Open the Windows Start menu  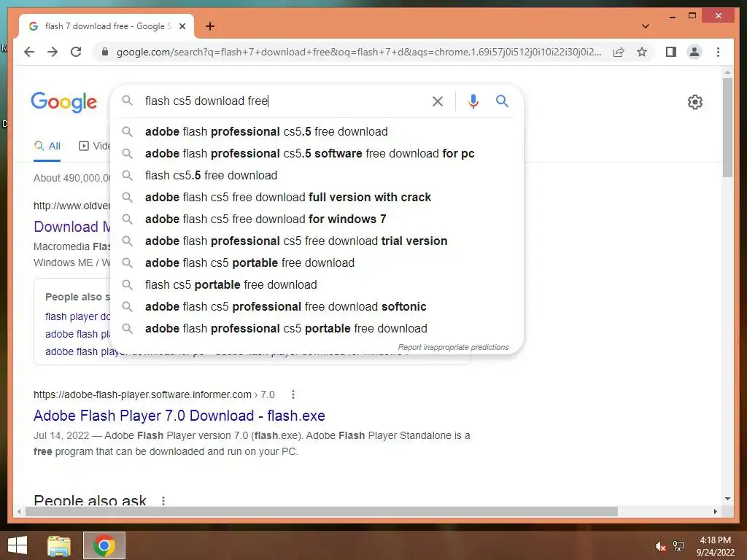tap(18, 545)
